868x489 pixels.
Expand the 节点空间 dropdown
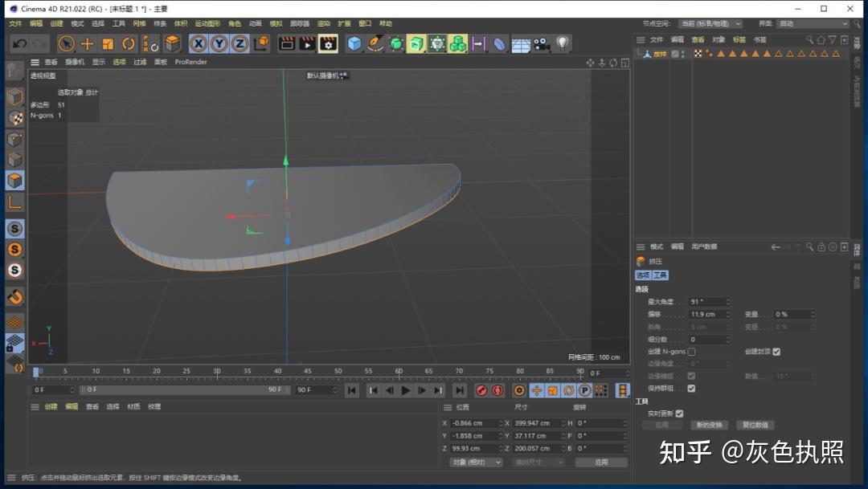coord(710,24)
